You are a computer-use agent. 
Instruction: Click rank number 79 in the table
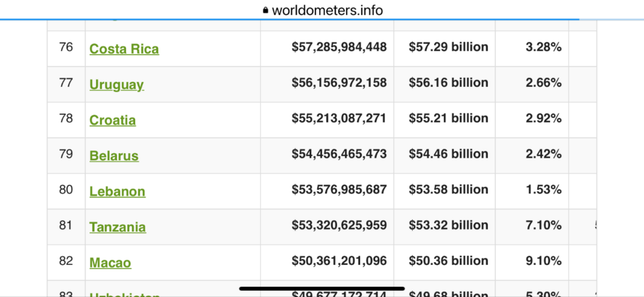66,154
